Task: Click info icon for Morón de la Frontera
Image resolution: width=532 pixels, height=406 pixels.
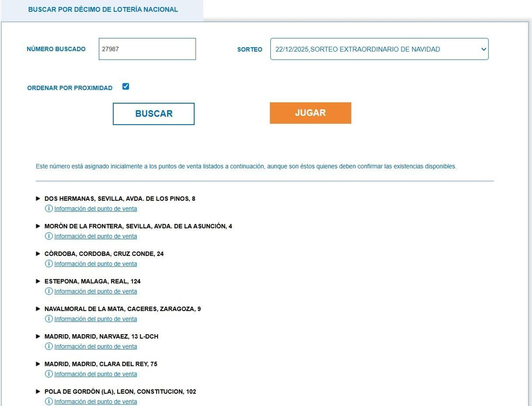Action: (x=49, y=236)
